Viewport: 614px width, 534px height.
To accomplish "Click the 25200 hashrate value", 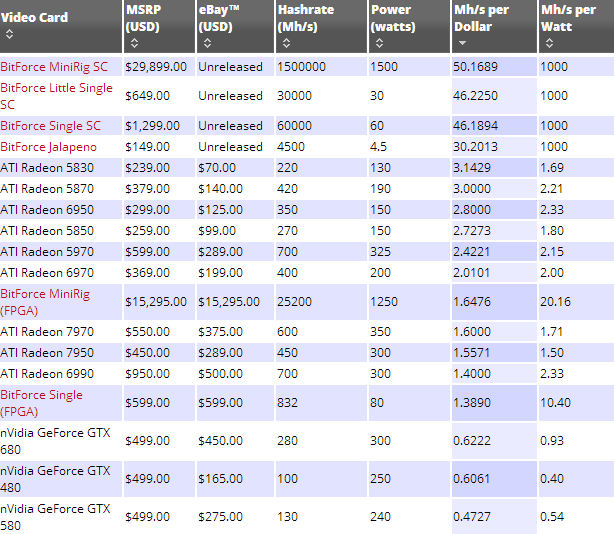I will (294, 302).
